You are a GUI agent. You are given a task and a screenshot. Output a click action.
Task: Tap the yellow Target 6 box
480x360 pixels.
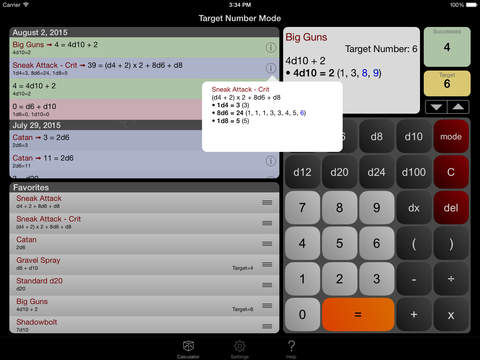447,83
